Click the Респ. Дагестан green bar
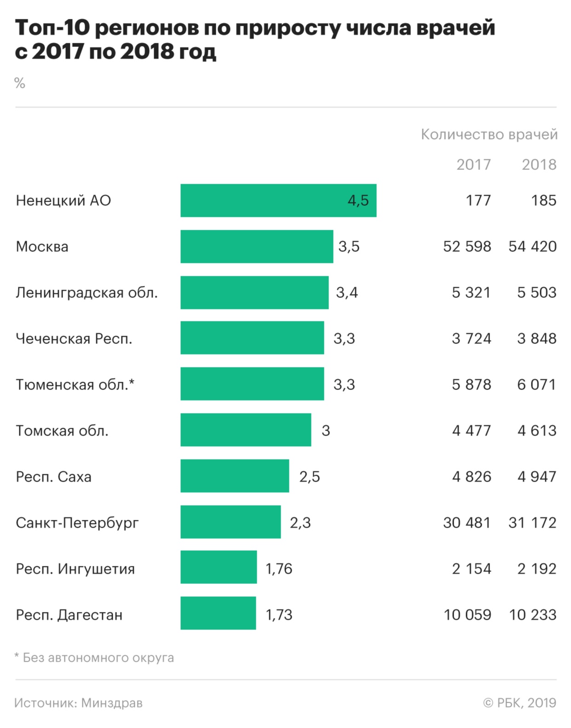Viewport: 571px width, 728px height. pos(218,613)
